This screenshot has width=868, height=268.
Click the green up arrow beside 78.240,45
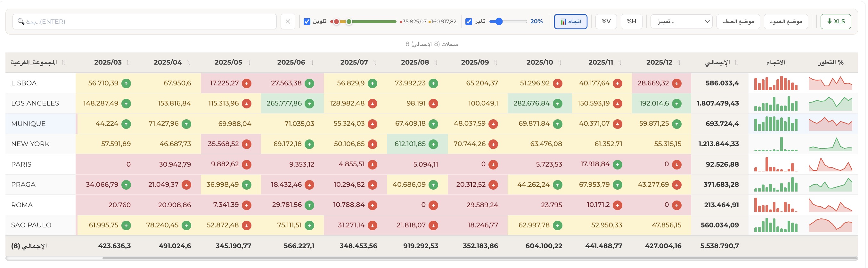(186, 225)
